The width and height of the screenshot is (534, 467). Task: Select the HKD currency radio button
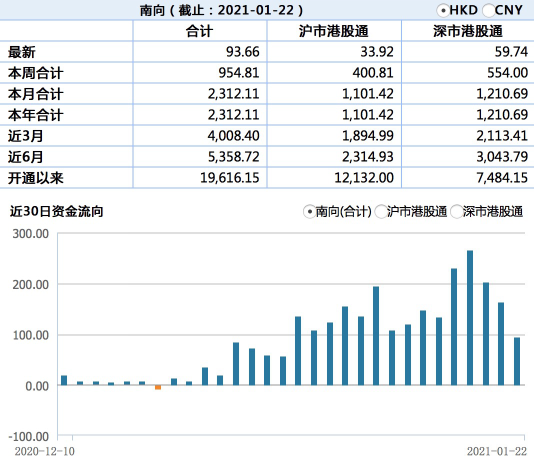(x=443, y=11)
